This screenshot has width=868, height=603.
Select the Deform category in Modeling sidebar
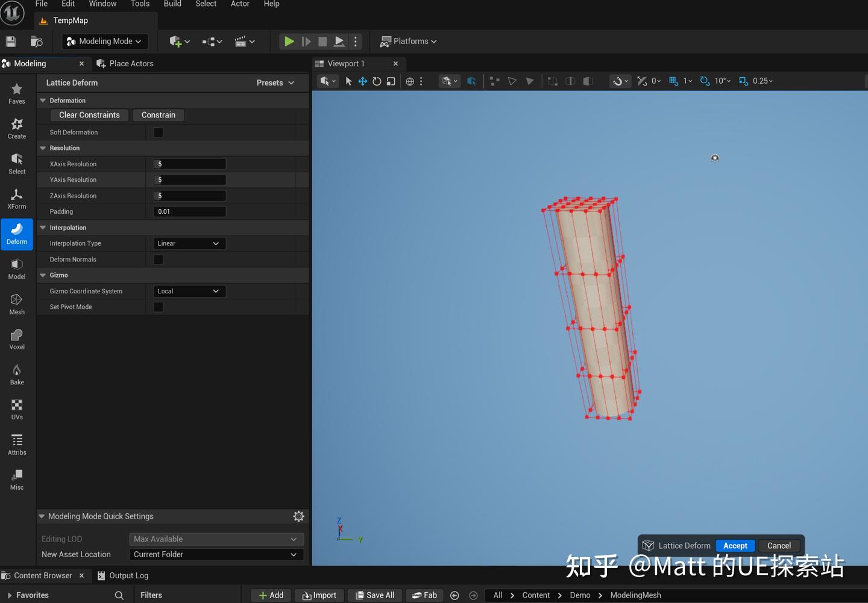[x=16, y=234]
